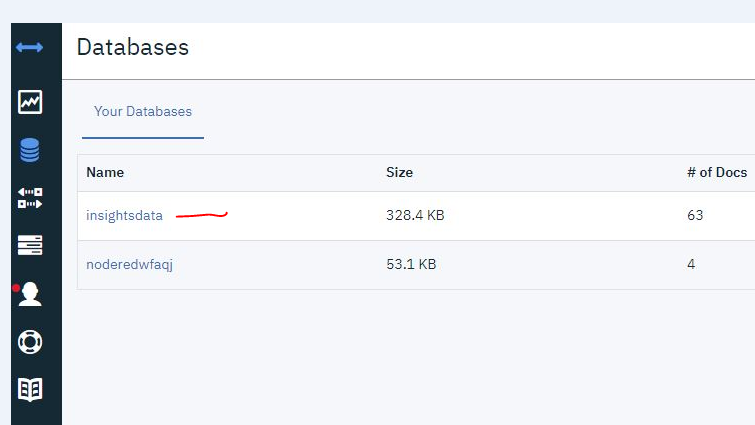Click the # of Docs column header

(x=716, y=172)
